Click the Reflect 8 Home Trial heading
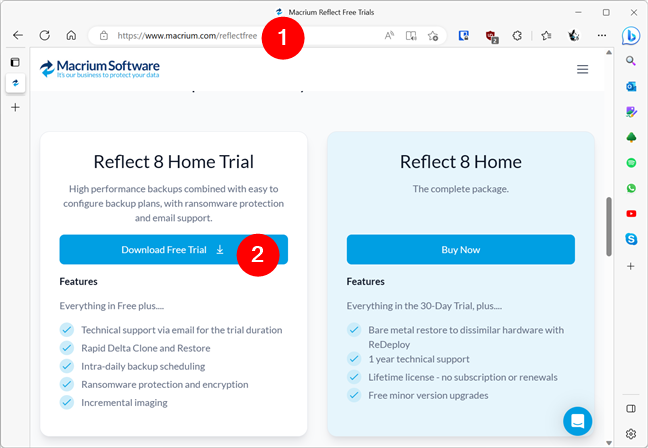 pyautogui.click(x=174, y=162)
